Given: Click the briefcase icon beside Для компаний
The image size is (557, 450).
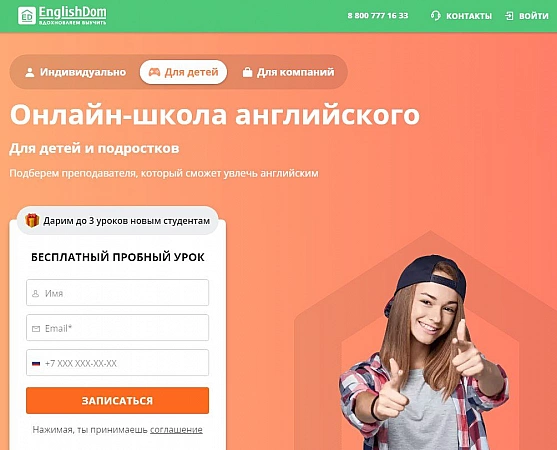Looking at the screenshot, I should coord(247,72).
